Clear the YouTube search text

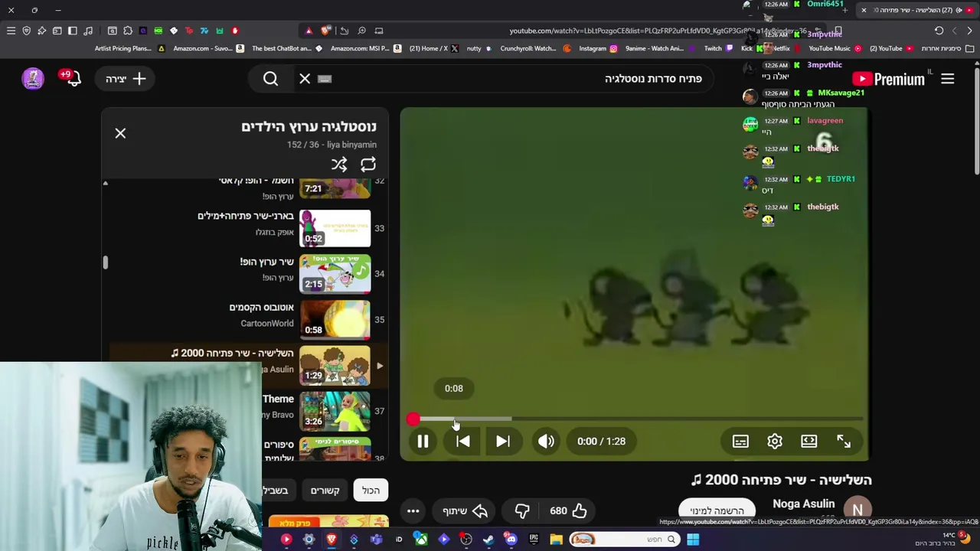(x=305, y=79)
